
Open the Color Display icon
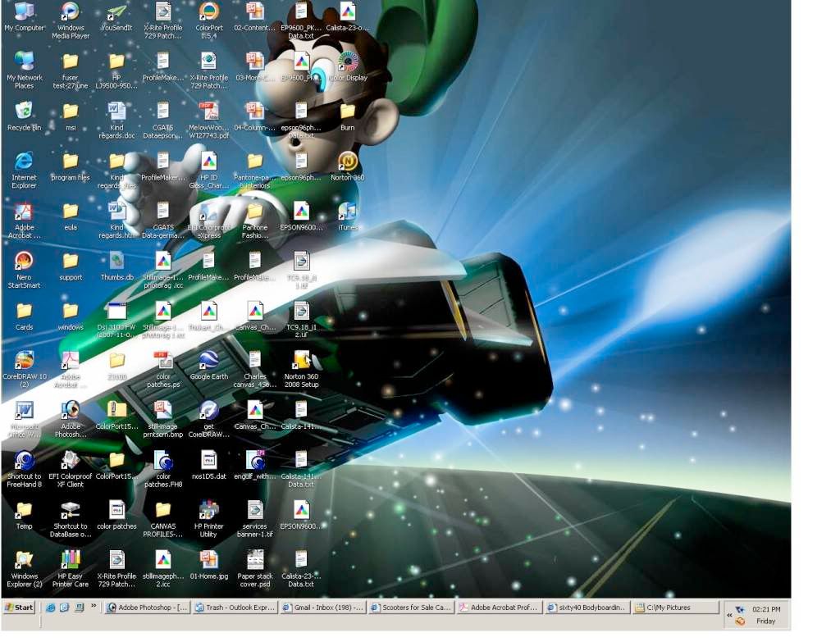[x=348, y=66]
